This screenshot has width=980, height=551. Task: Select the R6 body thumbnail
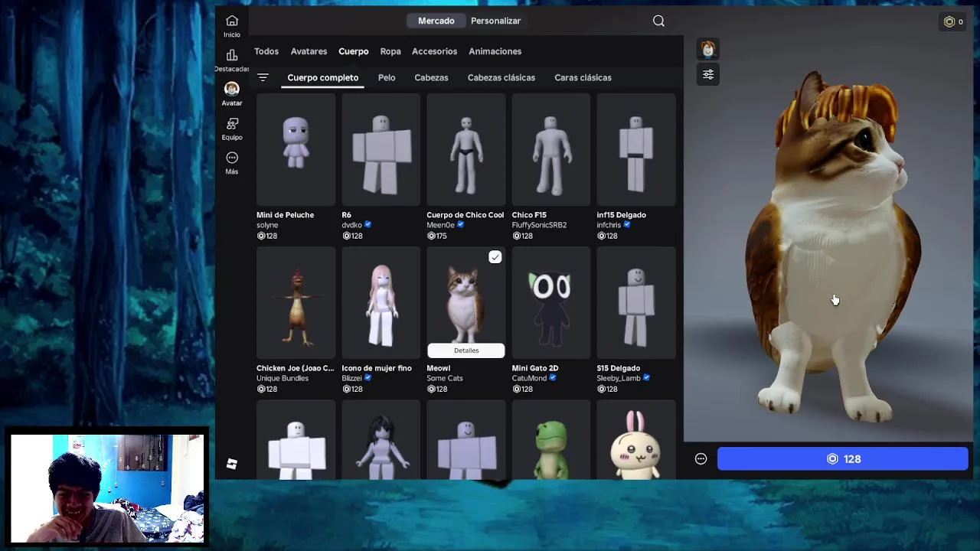pos(381,149)
